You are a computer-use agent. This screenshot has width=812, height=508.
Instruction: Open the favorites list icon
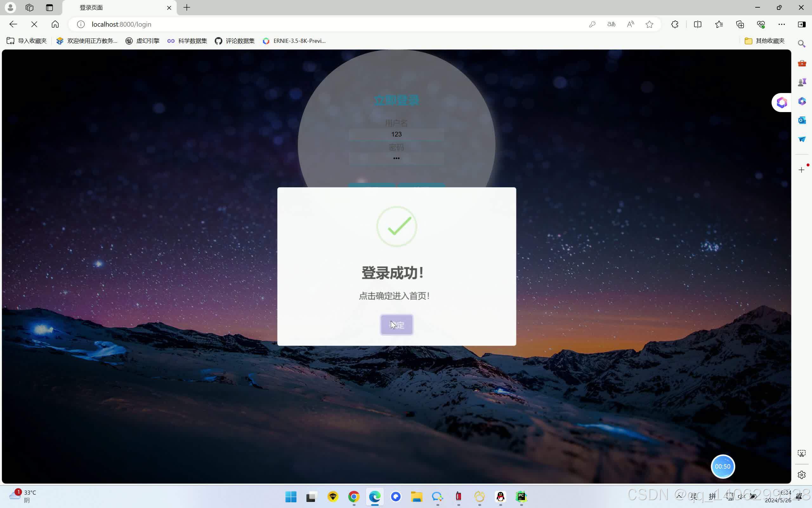719,24
